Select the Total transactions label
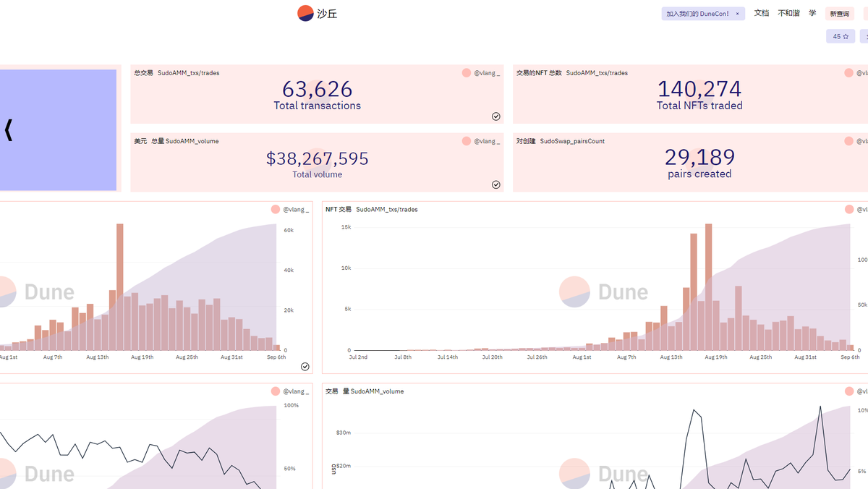868x489 pixels. click(x=317, y=106)
